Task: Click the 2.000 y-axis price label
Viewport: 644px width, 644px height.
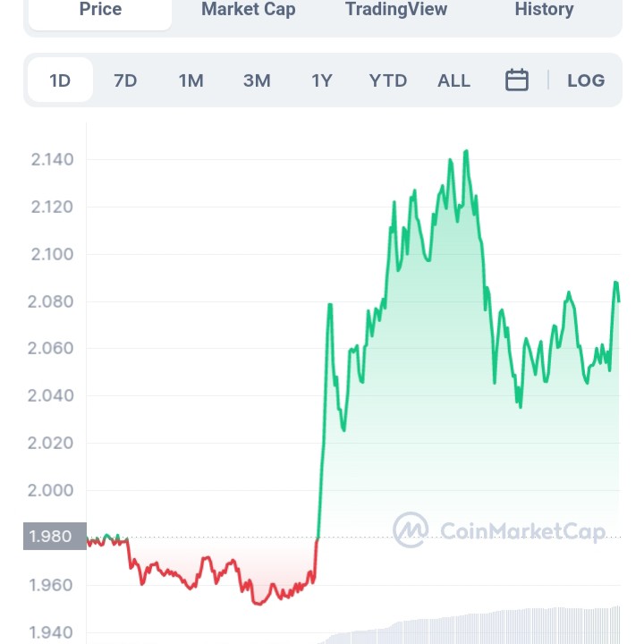Action: pyautogui.click(x=52, y=490)
